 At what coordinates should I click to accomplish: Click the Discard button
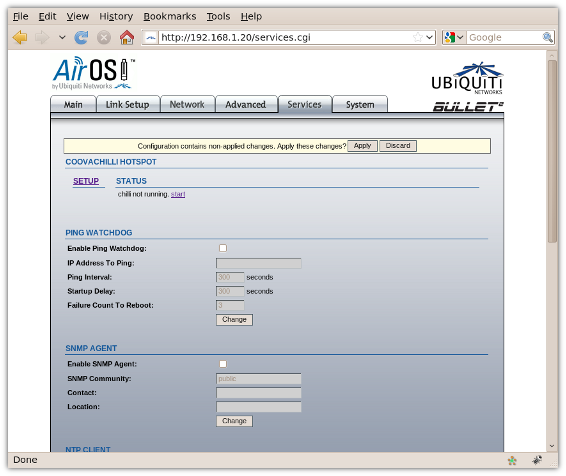click(398, 146)
